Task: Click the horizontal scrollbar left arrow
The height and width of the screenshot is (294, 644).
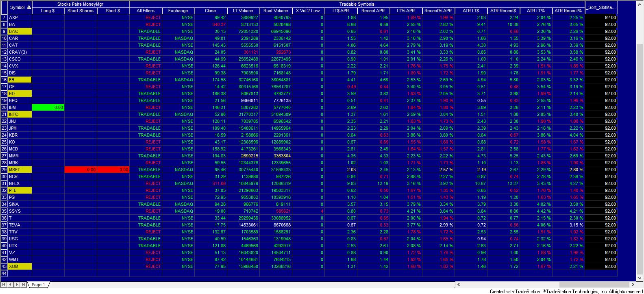Action: (459, 285)
